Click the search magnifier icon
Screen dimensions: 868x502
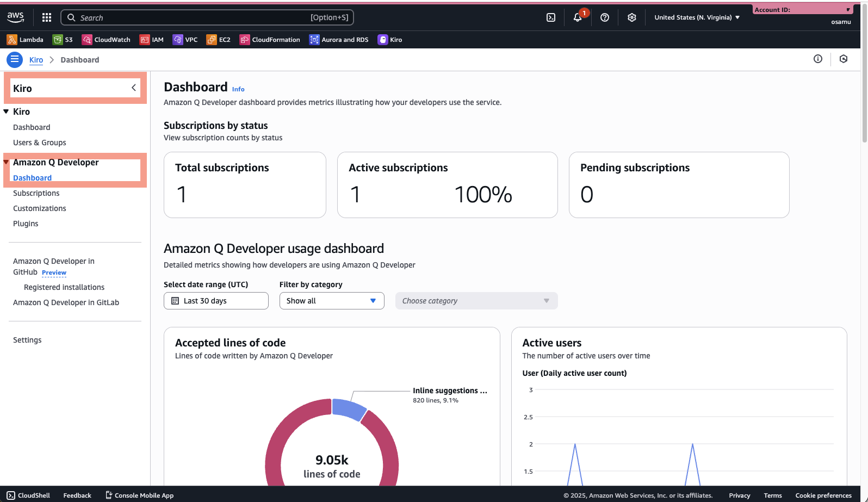(x=71, y=17)
